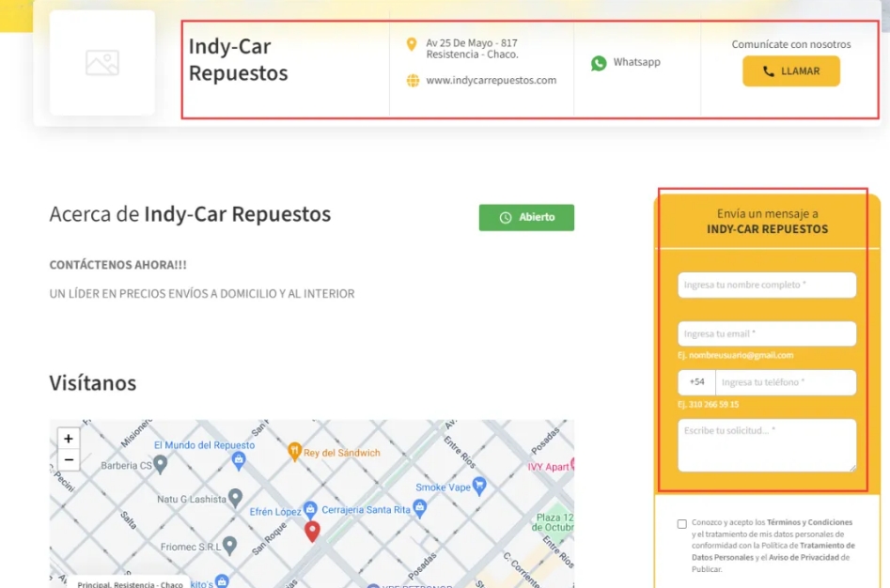Click the business logo placeholder image
The height and width of the screenshot is (588, 890).
[102, 62]
